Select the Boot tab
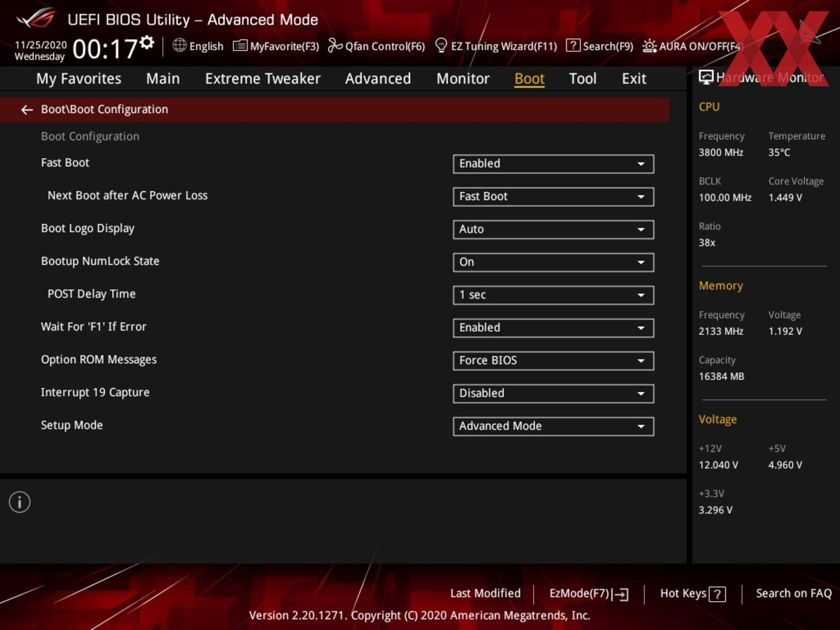The image size is (840, 630). click(529, 78)
